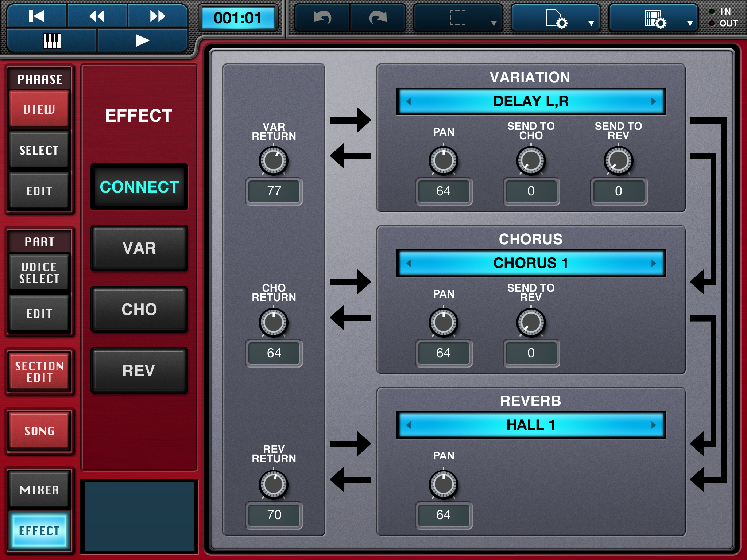Open the Part EDIT screen
This screenshot has width=747, height=560.
pyautogui.click(x=39, y=313)
